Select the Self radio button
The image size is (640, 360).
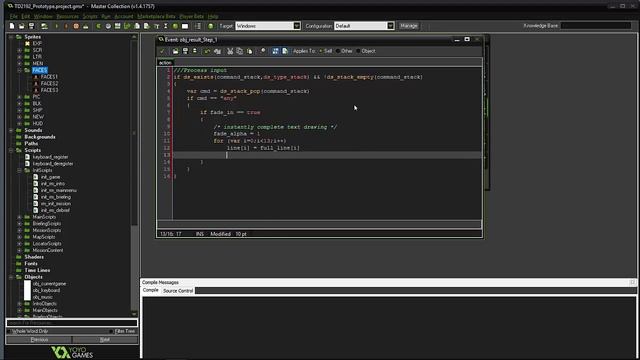(x=320, y=51)
